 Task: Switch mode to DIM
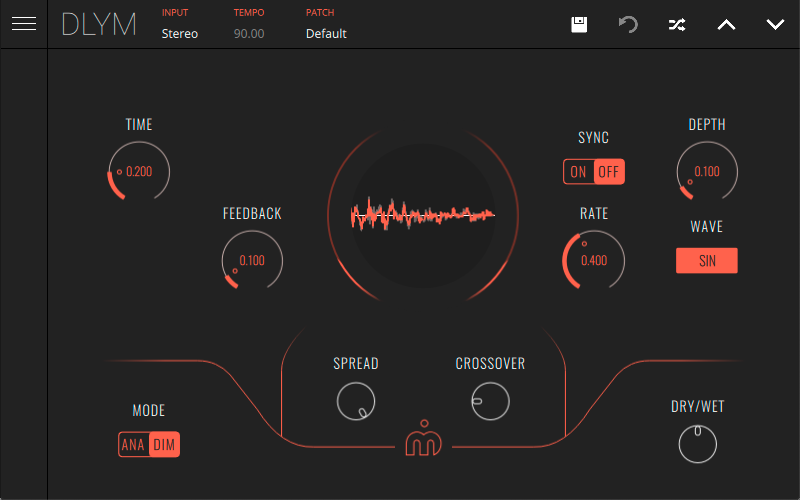(164, 445)
